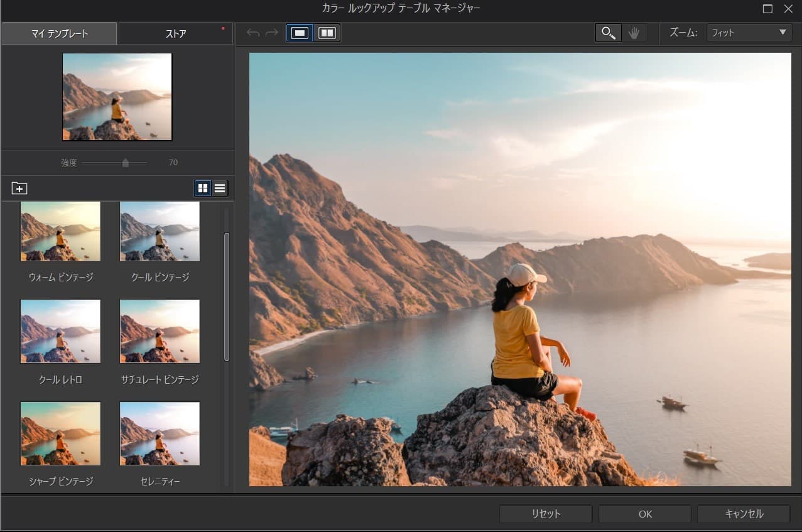Screen dimensions: 802x532
Task: Open the ズーム フィット dropdown
Action: pyautogui.click(x=749, y=33)
